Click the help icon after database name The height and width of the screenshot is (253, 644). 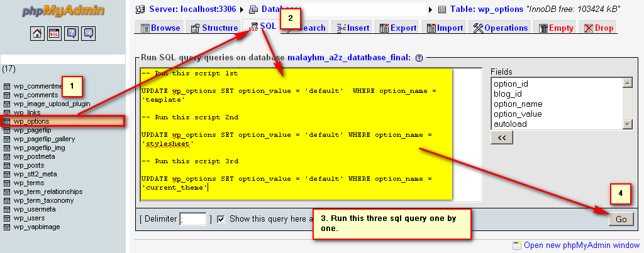click(419, 58)
